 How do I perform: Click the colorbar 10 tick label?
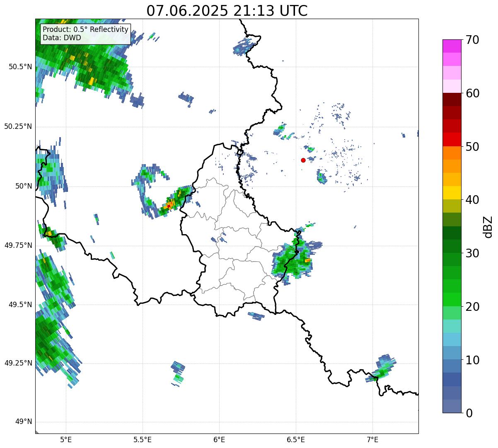pos(473,360)
